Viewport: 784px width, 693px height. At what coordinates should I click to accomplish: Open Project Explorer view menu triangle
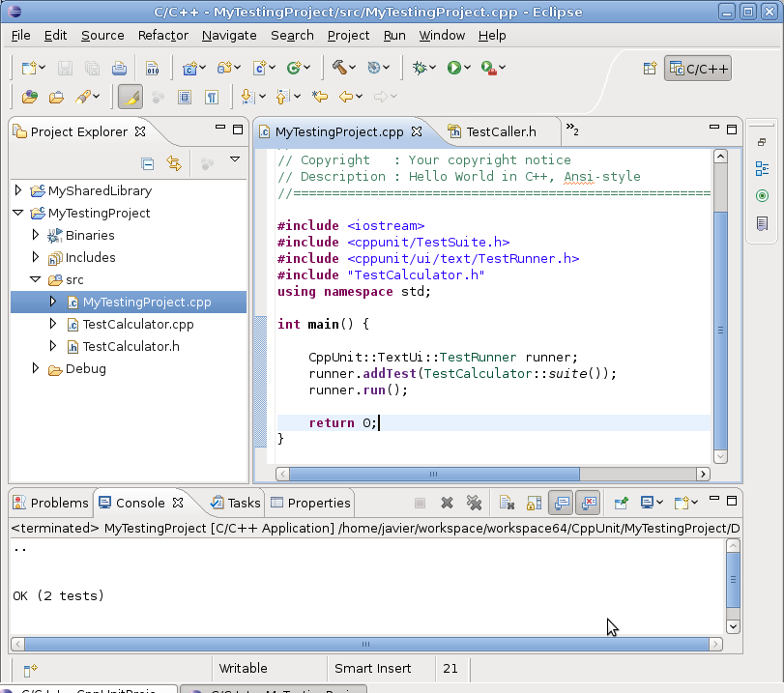235,159
